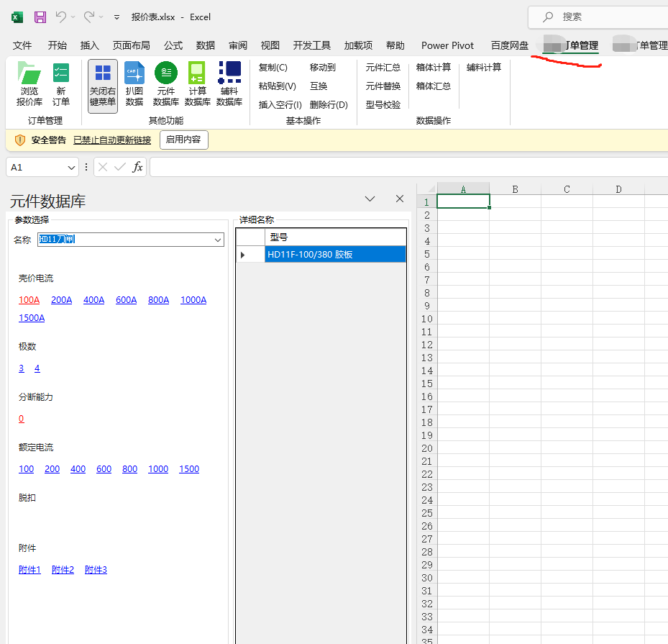Open the 扒图数据 CAD icon
Screen dimensions: 668x644
[x=134, y=83]
